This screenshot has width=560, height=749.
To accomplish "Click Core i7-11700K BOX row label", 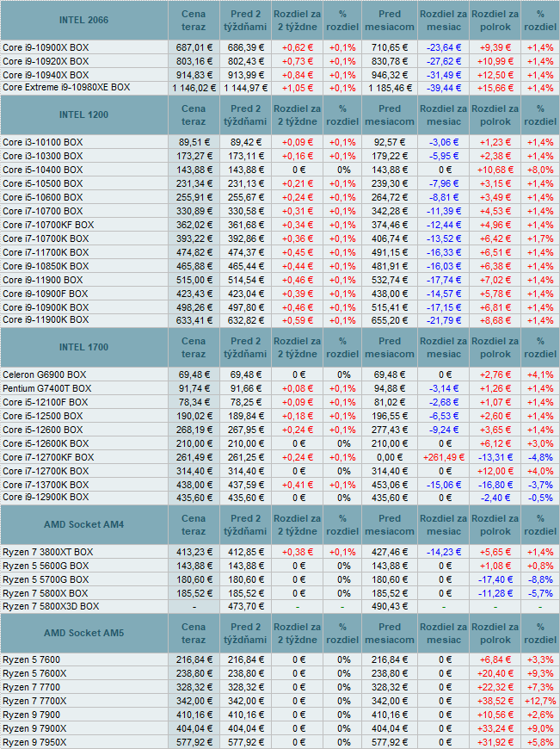I will 46,253.
